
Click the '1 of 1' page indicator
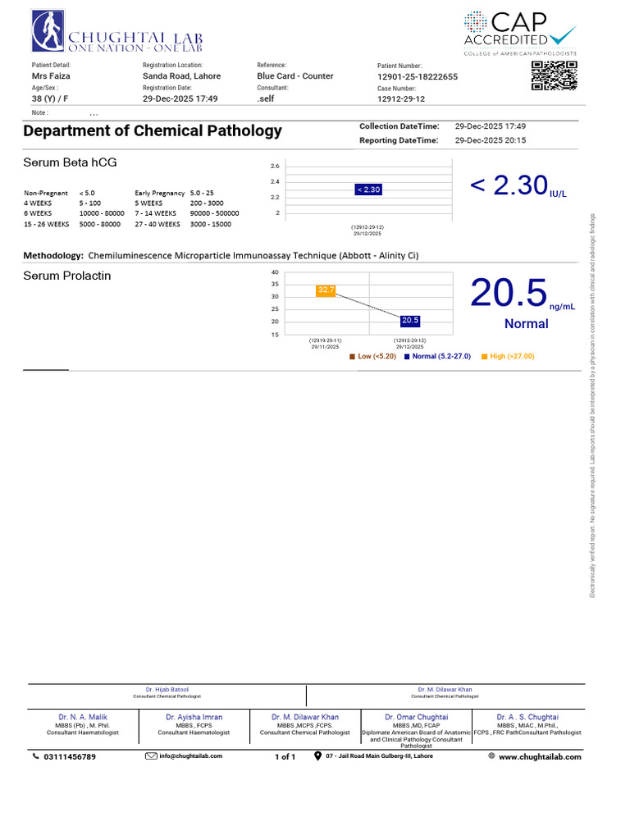(x=285, y=757)
